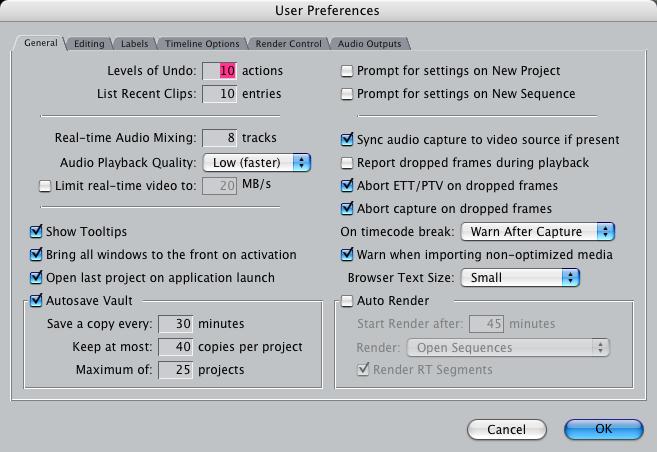Open the Audio Outputs tab
Screen dimensions: 657x452
point(369,44)
